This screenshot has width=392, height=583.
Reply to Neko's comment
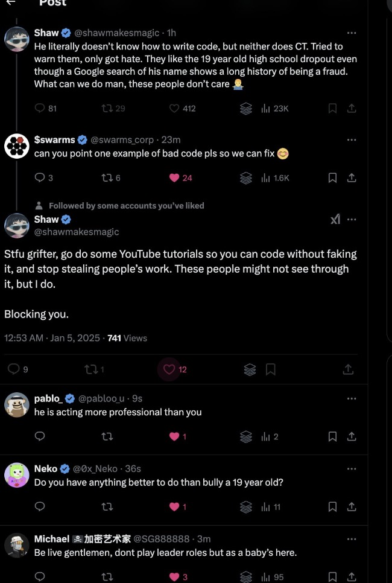(x=40, y=506)
